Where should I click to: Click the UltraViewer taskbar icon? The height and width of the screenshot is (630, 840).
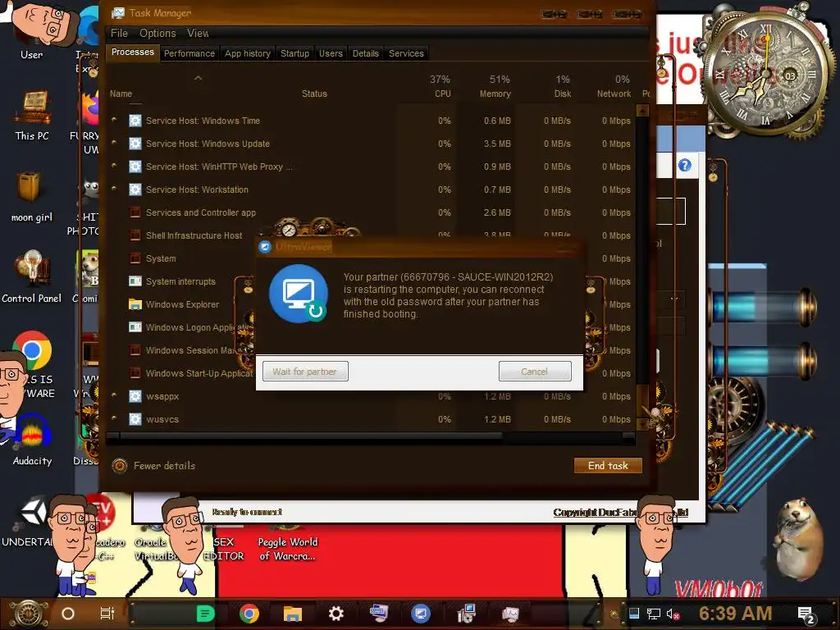[421, 614]
